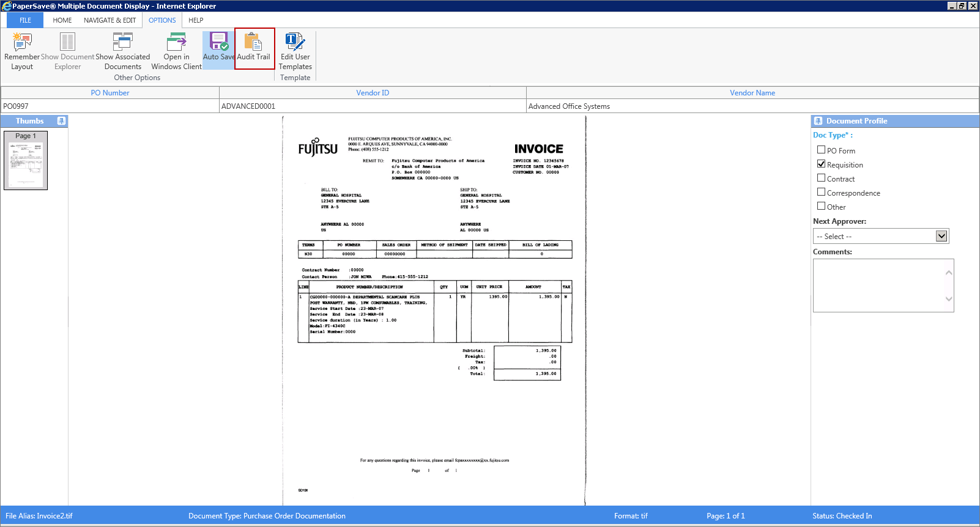Image resolution: width=980 pixels, height=527 pixels.
Task: Click the Vendor ID column header
Action: (x=373, y=93)
